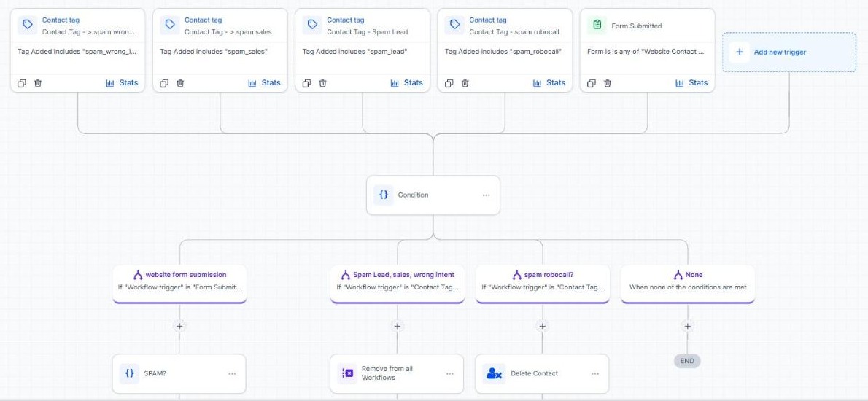Click branch icon on None branch
868x401 pixels.
pos(678,275)
